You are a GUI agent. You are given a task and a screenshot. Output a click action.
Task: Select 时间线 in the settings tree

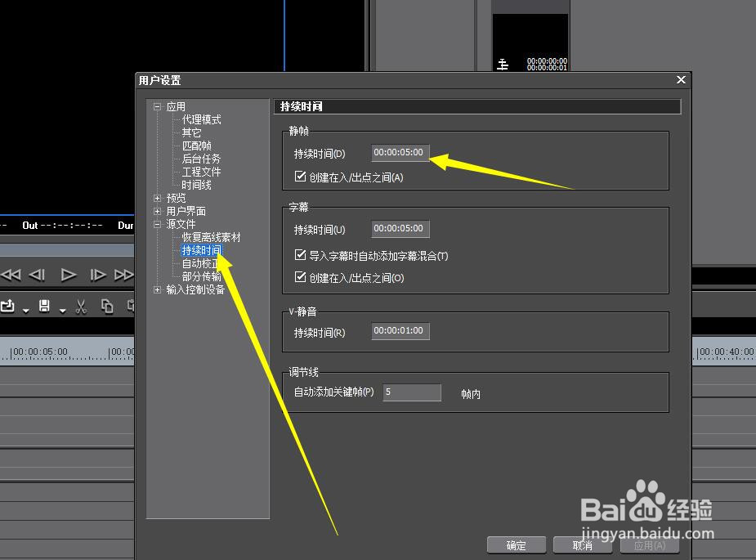[196, 185]
